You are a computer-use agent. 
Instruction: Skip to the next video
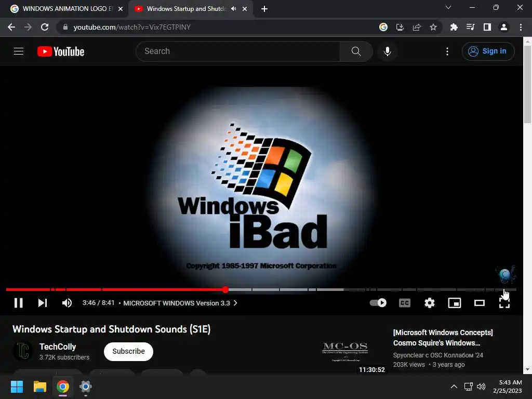(43, 303)
